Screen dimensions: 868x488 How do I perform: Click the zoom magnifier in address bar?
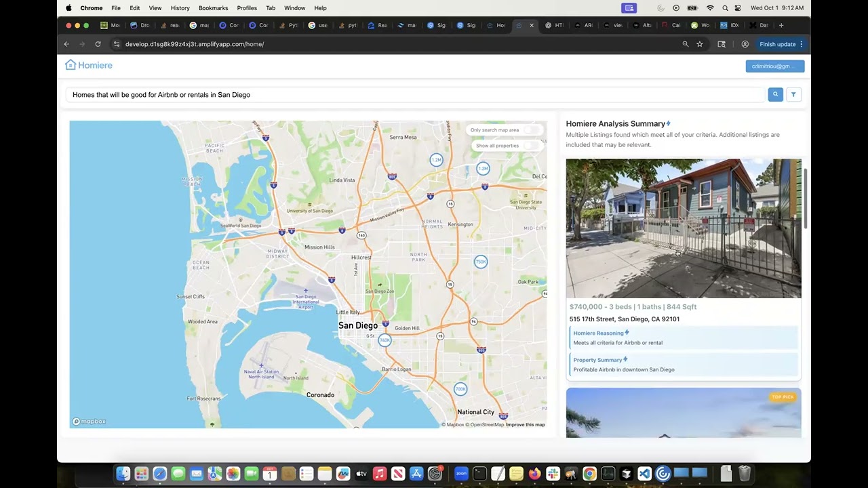[x=685, y=44]
